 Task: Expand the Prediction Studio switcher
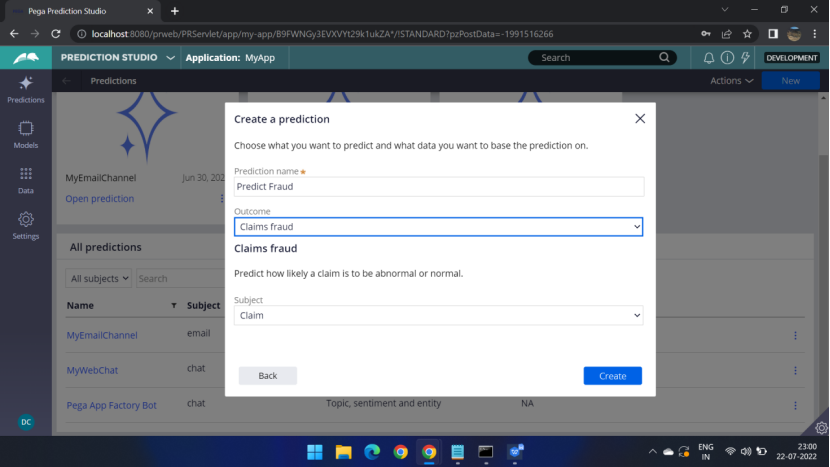pos(170,58)
